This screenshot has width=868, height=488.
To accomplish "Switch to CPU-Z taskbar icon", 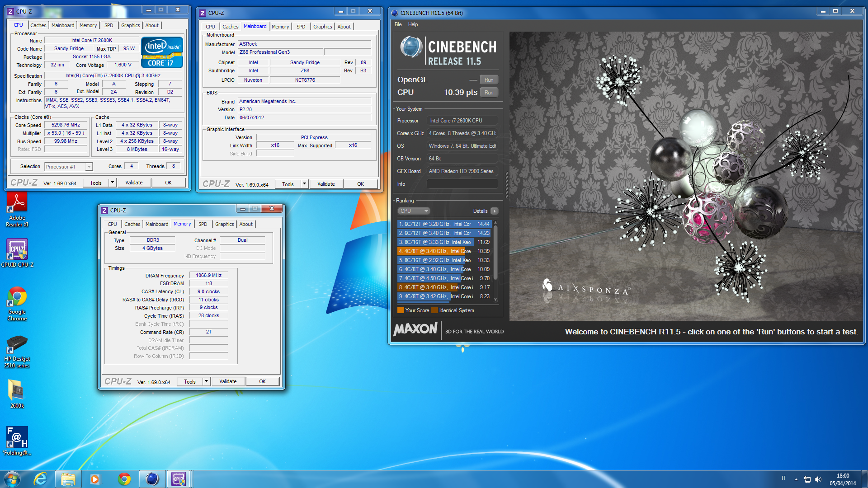I will (179, 479).
